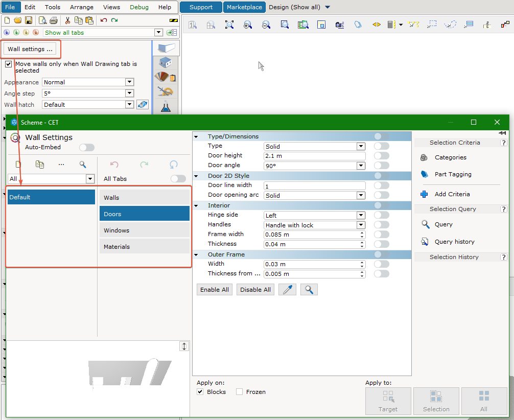Image resolution: width=514 pixels, height=420 pixels.
Task: Click the Marketplace button
Action: tap(245, 7)
